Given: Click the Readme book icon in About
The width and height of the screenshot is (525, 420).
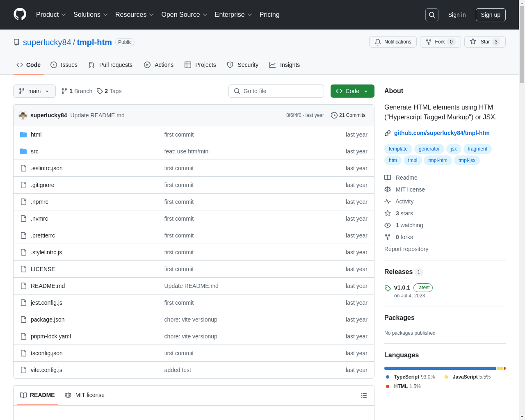Looking at the screenshot, I should (x=388, y=178).
